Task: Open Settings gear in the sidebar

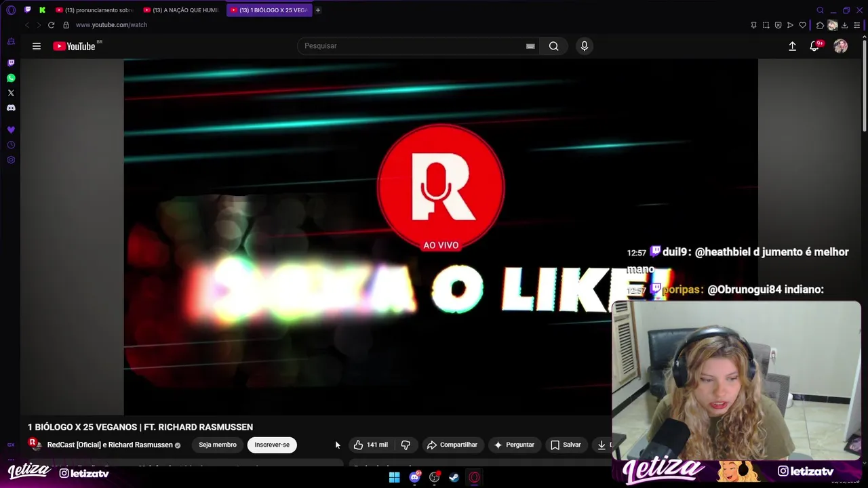Action: 11,160
